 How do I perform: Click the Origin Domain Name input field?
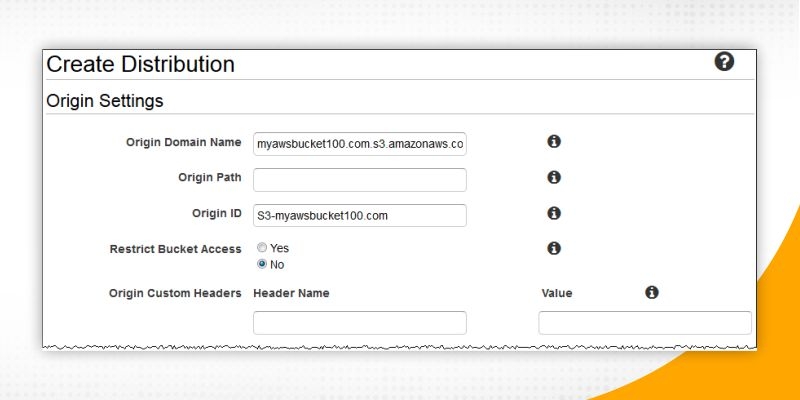tap(360, 144)
